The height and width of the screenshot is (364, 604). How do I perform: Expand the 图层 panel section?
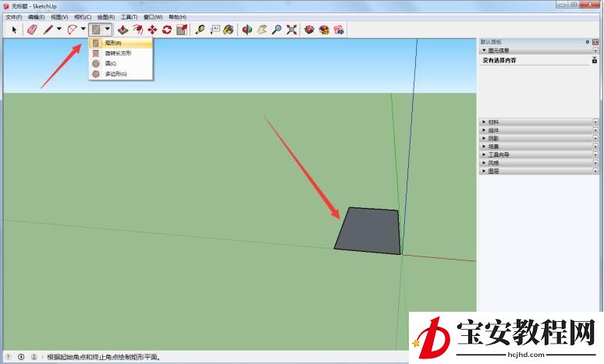tap(484, 171)
